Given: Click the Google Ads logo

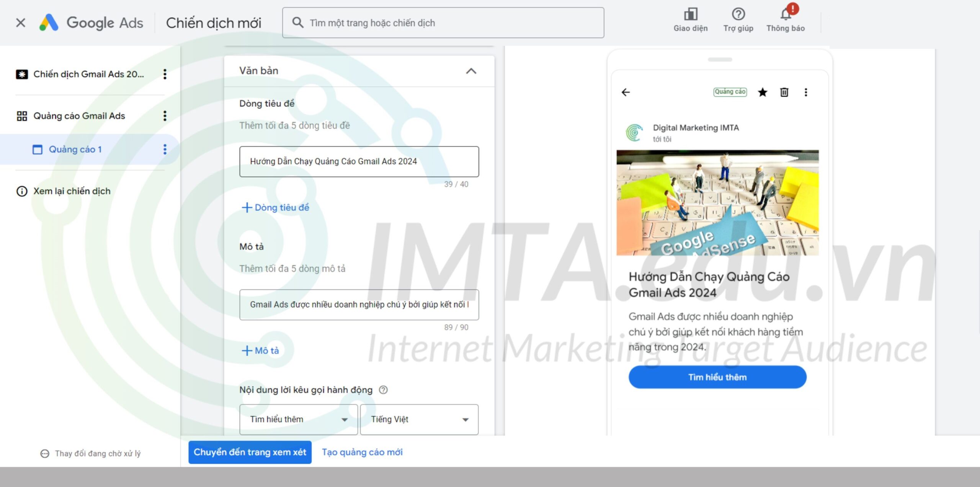Looking at the screenshot, I should pyautogui.click(x=91, y=23).
